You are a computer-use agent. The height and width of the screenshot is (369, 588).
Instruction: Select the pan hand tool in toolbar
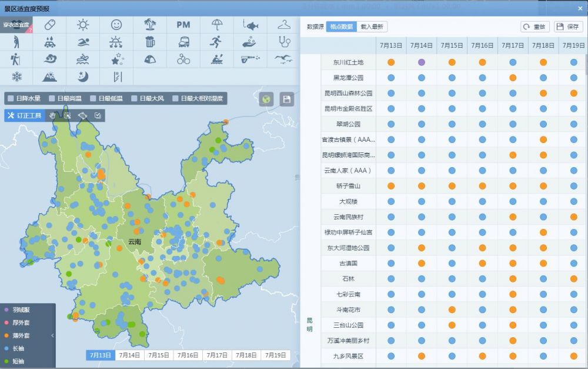pos(52,115)
